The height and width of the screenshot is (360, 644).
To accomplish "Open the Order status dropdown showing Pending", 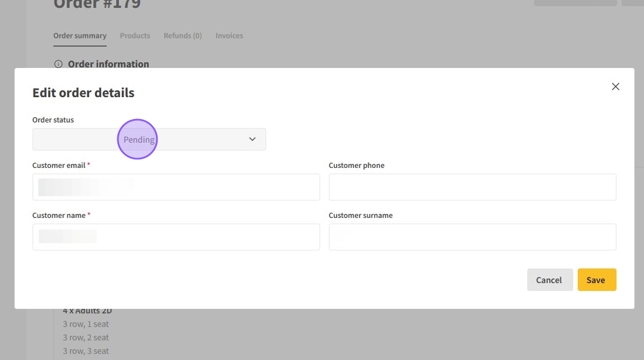I will click(x=149, y=140).
